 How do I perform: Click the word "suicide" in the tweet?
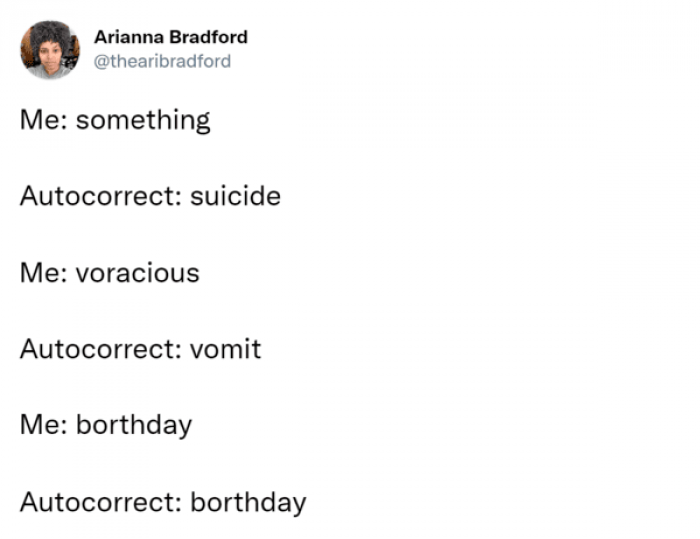point(235,196)
